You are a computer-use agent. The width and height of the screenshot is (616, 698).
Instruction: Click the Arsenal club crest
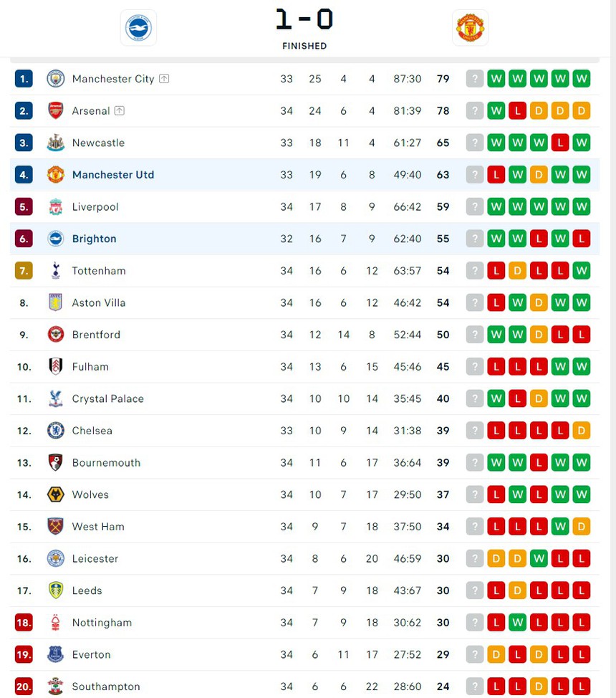pos(55,110)
